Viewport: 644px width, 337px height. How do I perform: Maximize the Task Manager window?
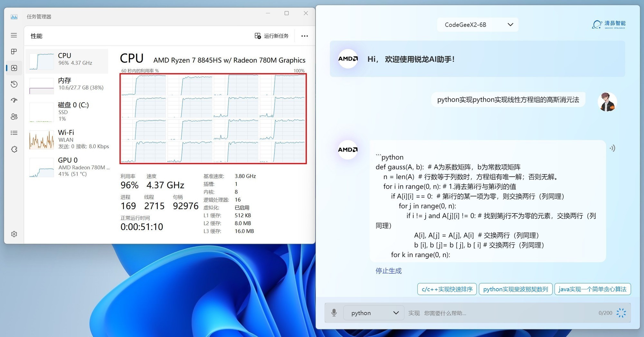click(287, 13)
